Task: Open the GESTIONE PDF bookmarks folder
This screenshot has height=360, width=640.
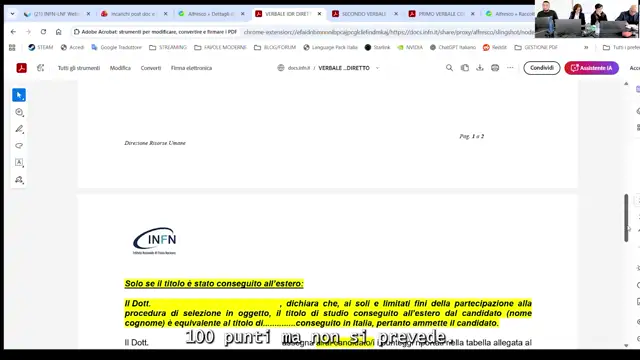Action: pos(536,47)
